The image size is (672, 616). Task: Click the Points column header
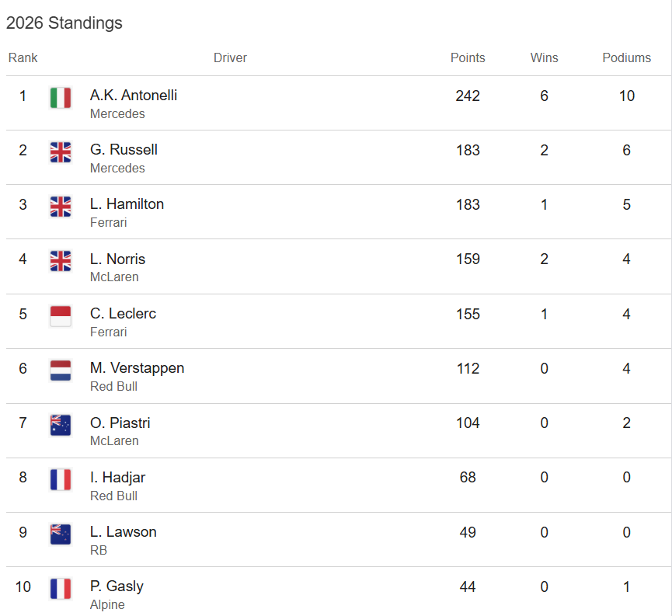(x=468, y=57)
